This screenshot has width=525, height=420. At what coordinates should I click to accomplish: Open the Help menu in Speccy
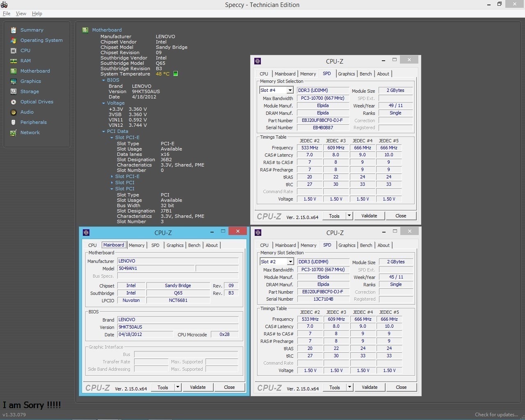tap(37, 14)
